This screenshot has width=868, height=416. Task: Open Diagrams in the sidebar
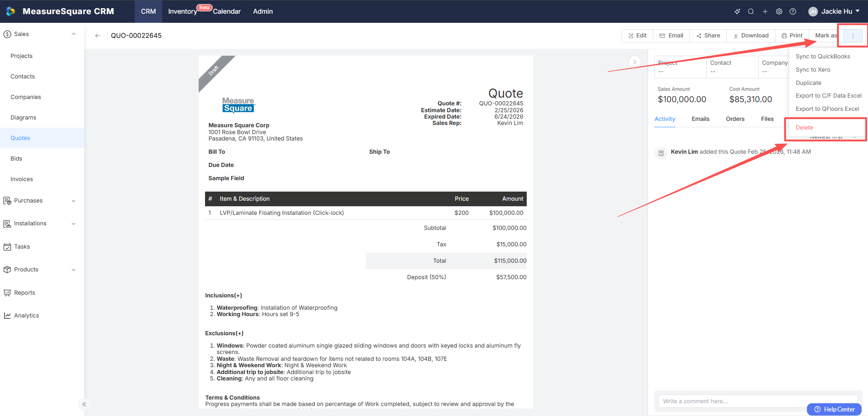(23, 118)
